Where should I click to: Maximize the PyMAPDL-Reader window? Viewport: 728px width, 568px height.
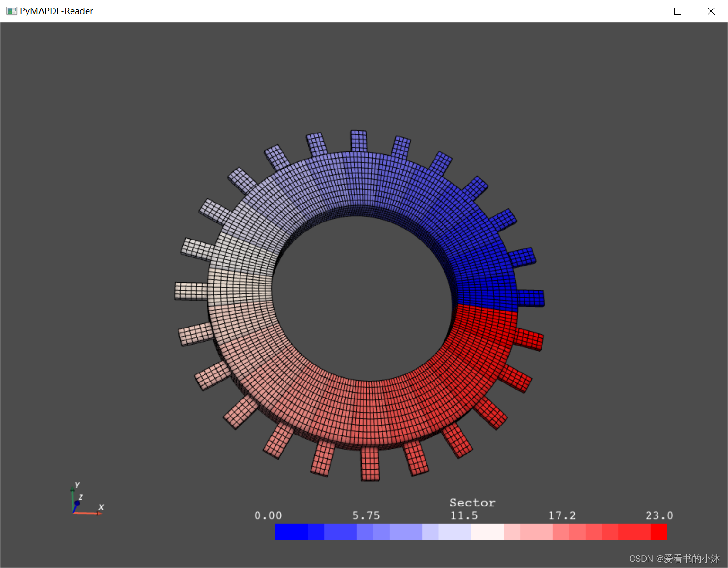(x=677, y=11)
